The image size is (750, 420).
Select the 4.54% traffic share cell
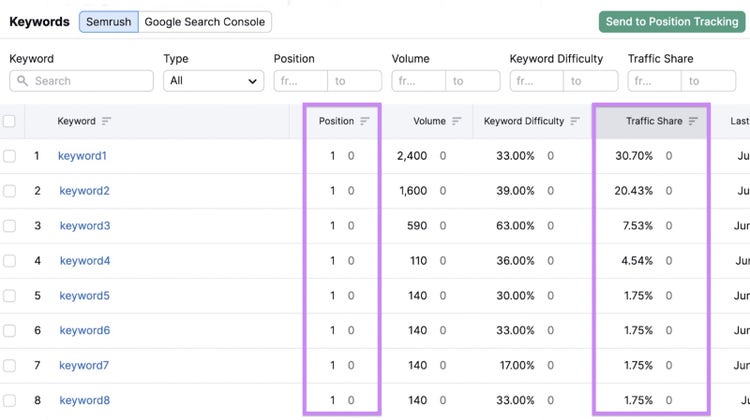637,261
